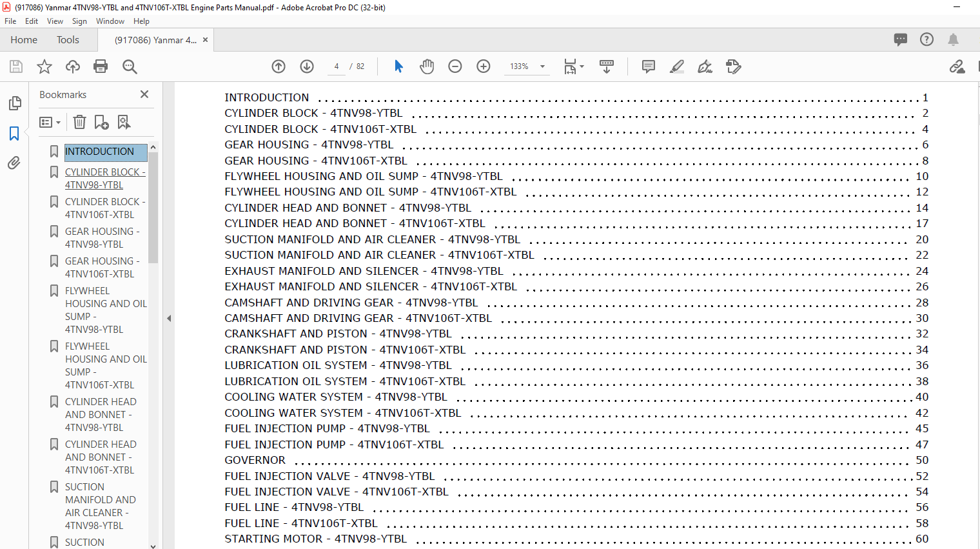Open chat comments bubble icon
The height and width of the screenshot is (549, 980).
tap(901, 39)
